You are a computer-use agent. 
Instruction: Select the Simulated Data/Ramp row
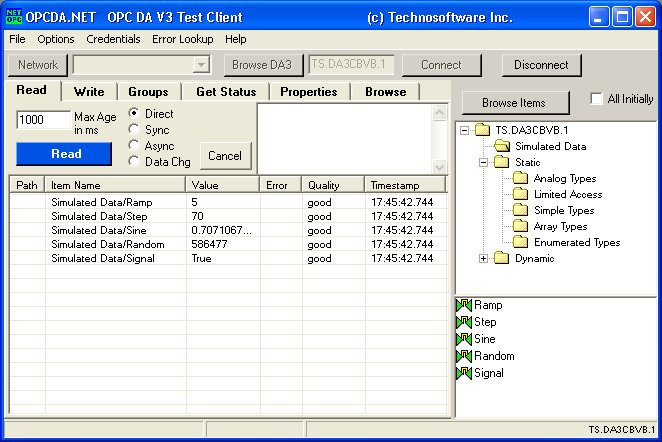coord(228,202)
